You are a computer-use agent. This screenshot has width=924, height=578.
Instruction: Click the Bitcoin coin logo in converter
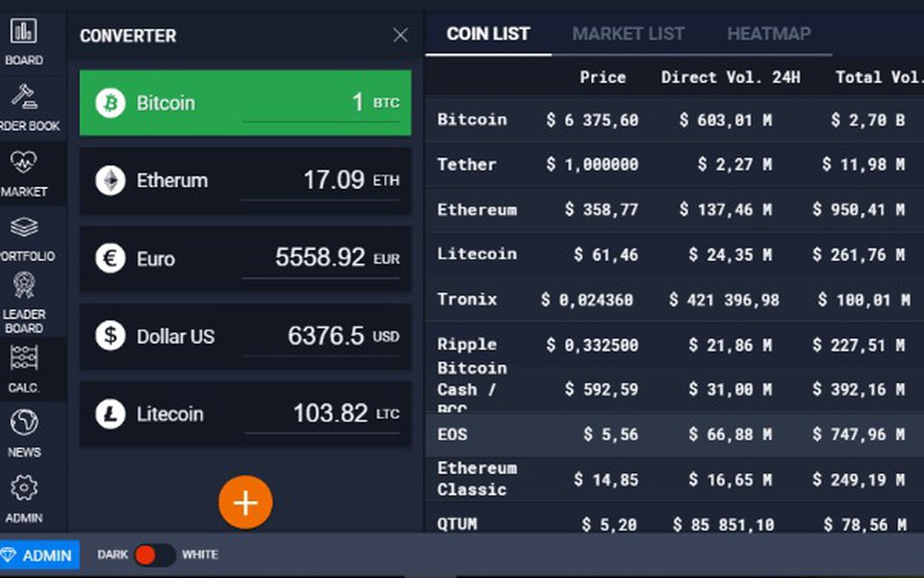pos(110,103)
